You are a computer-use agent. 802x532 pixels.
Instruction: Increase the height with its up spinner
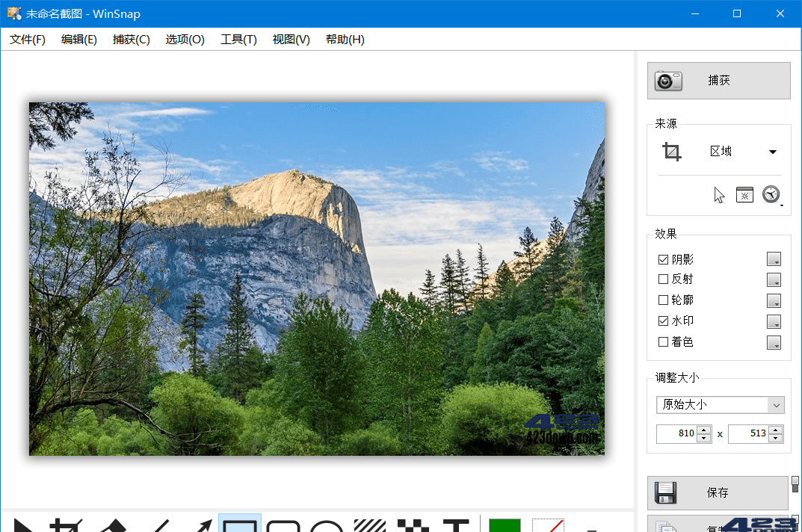(x=776, y=430)
